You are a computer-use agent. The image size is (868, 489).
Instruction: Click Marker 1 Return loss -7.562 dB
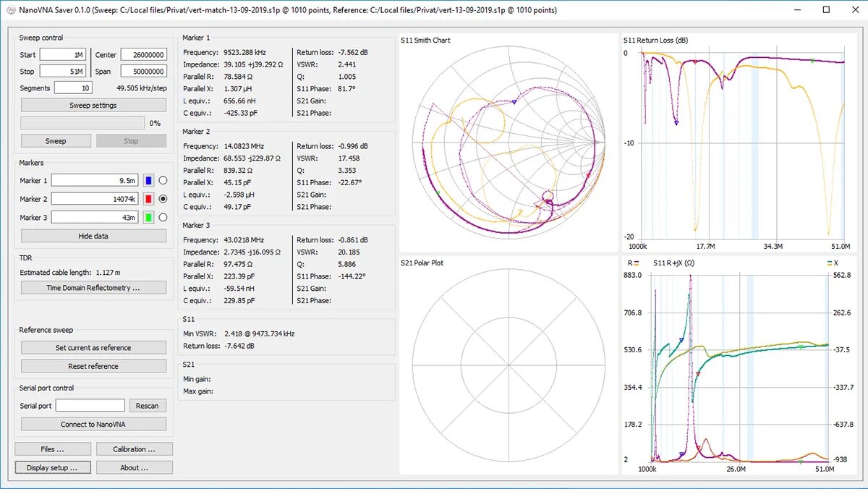352,52
